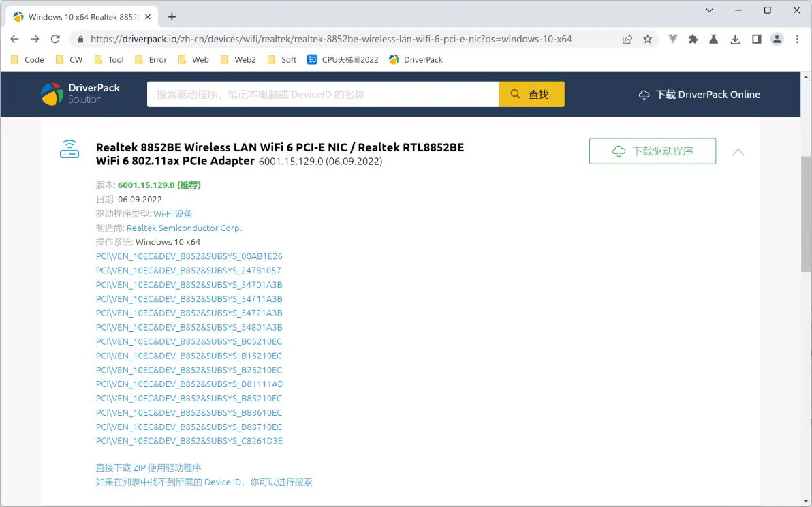Click the DriverPack Solution logo
This screenshot has width=812, height=507.
pyautogui.click(x=80, y=94)
